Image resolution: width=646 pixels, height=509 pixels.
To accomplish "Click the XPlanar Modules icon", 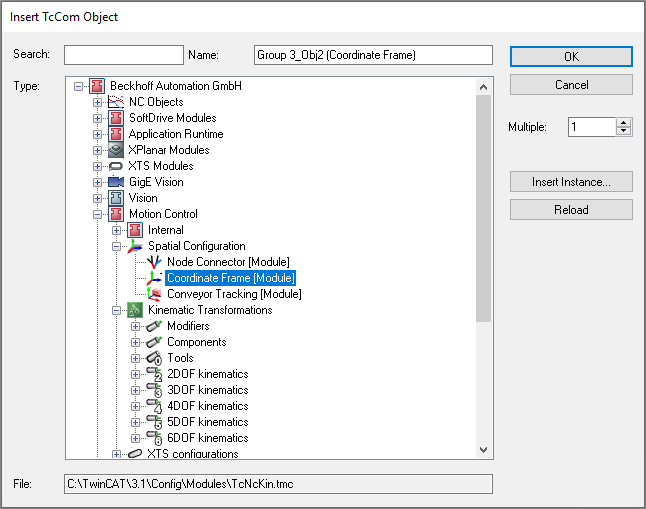I will click(116, 150).
